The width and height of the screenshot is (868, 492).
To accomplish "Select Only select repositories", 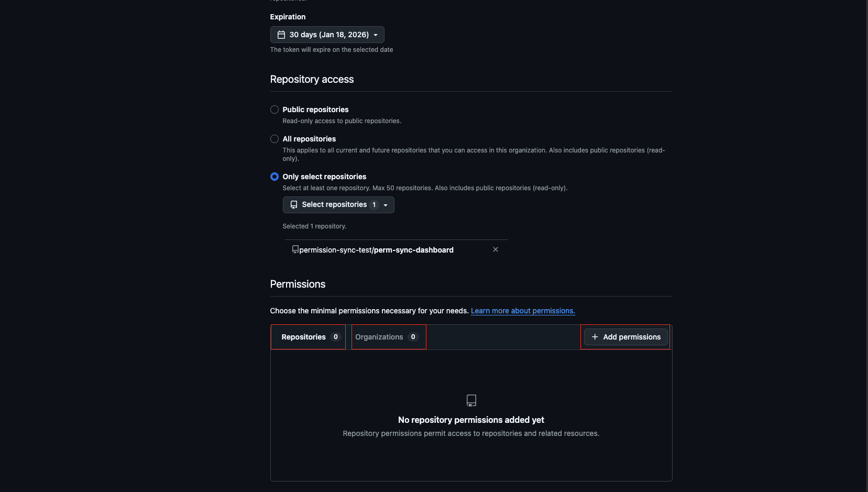I will [x=274, y=177].
